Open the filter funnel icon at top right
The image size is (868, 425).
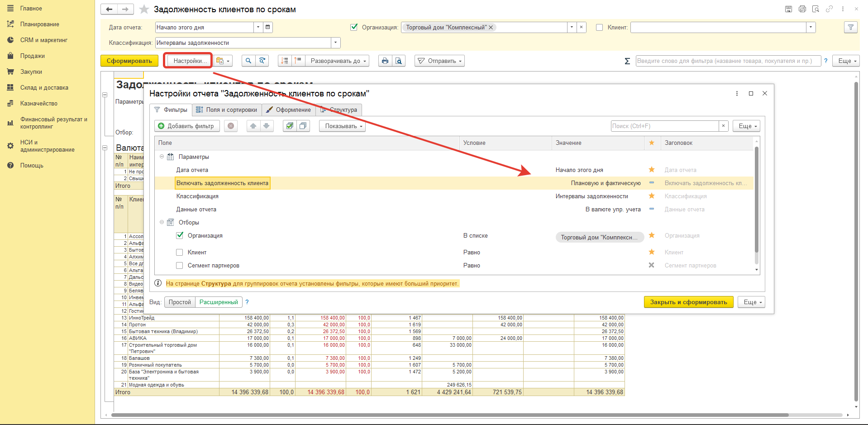click(x=851, y=27)
